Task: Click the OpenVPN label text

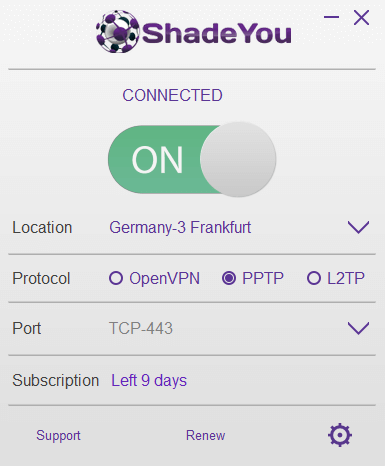Action: (x=164, y=278)
